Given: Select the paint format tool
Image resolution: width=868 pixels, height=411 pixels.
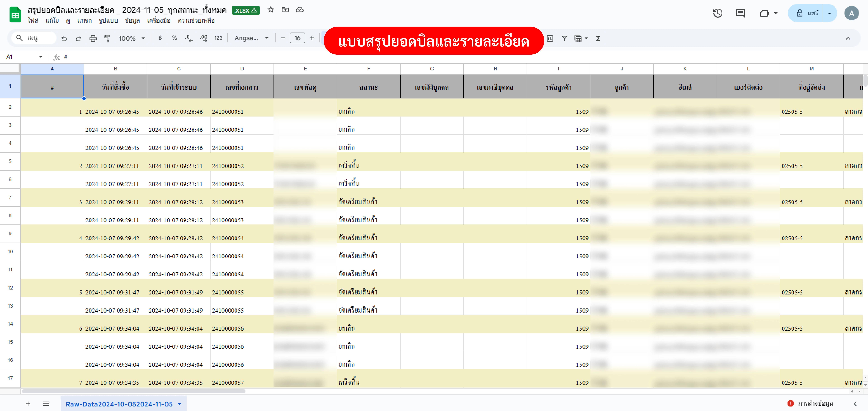Looking at the screenshot, I should tap(107, 38).
